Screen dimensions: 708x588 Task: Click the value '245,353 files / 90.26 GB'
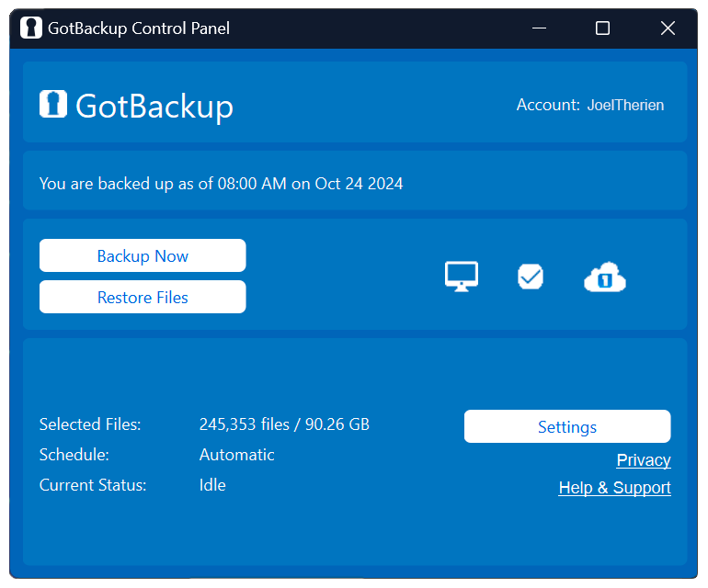pos(284,424)
